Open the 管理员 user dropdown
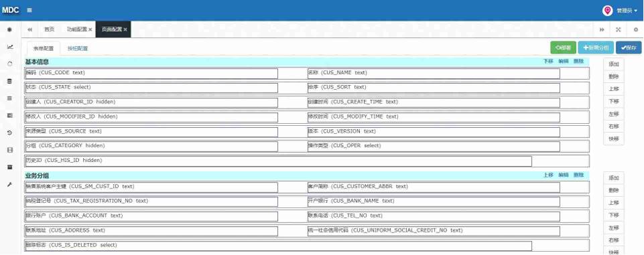 627,11
